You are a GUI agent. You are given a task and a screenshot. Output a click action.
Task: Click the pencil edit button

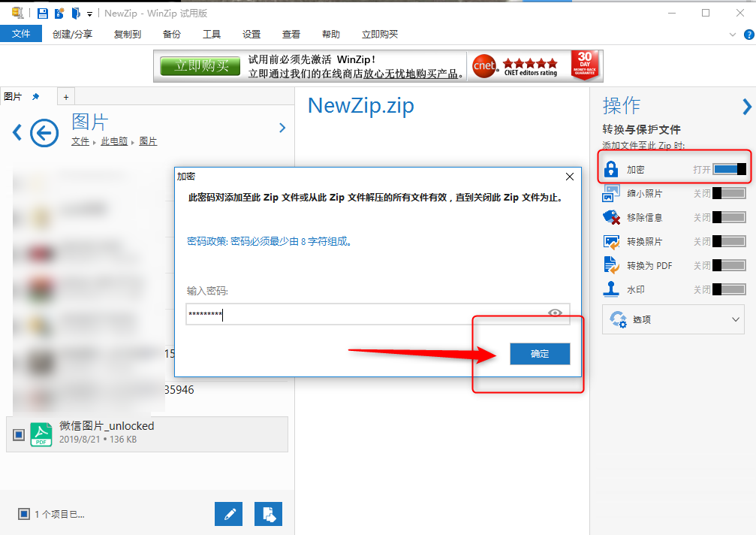click(228, 514)
